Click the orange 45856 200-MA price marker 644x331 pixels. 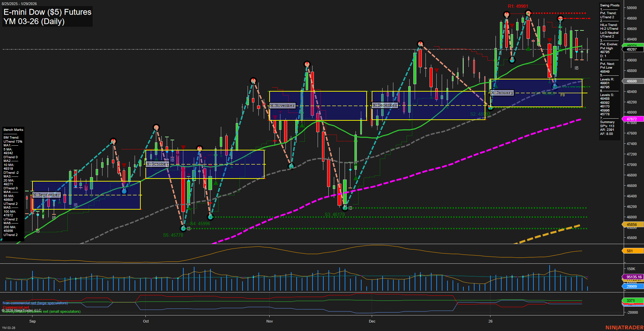pyautogui.click(x=634, y=224)
